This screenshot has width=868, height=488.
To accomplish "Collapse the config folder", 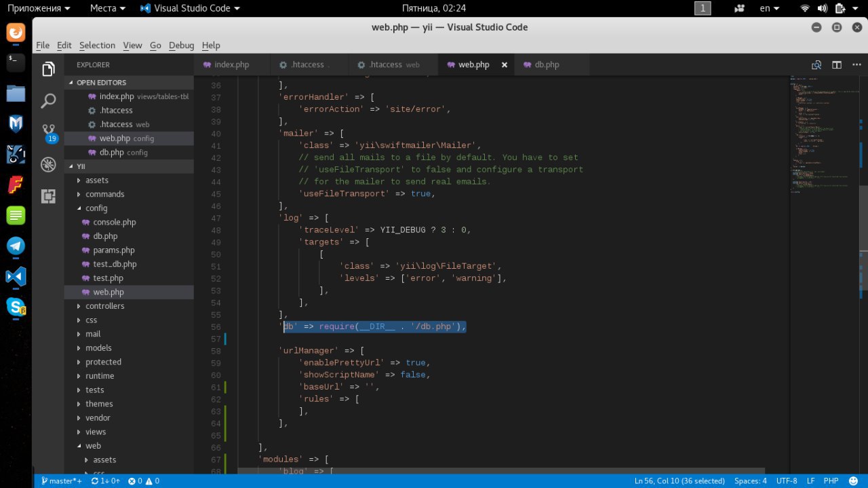I will tap(96, 208).
